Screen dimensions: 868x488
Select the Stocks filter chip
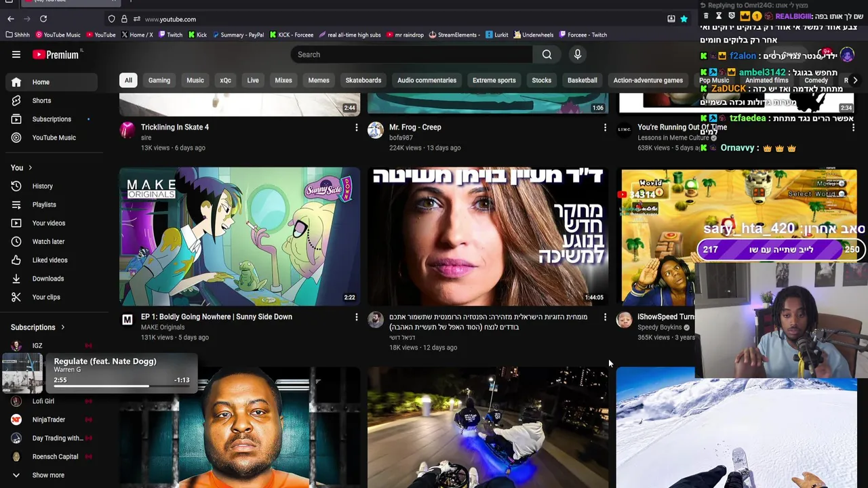542,80
